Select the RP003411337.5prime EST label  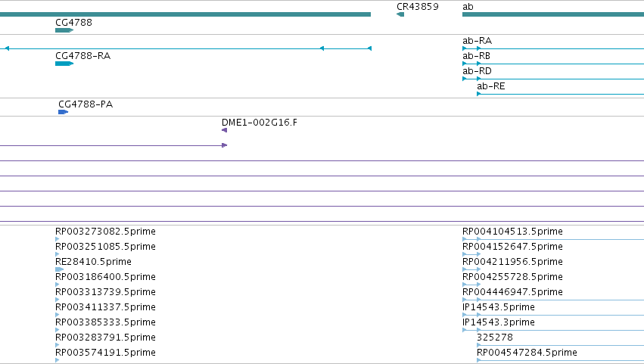click(105, 307)
